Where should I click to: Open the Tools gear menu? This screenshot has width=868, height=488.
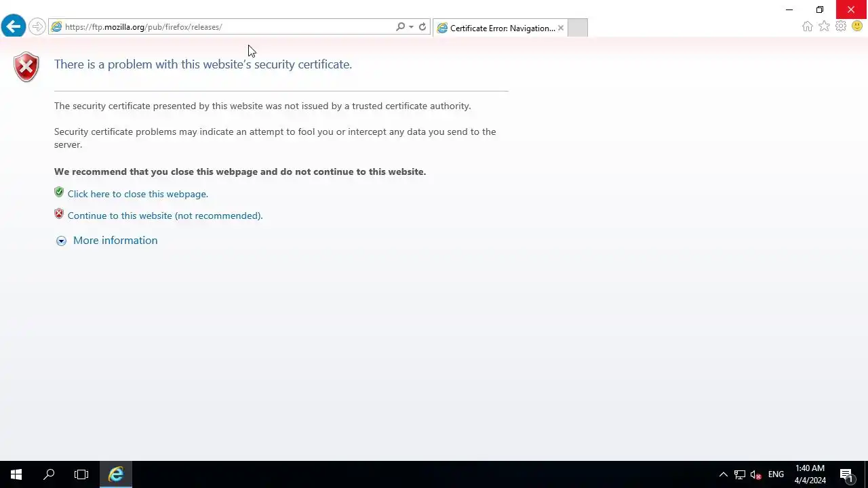[841, 26]
